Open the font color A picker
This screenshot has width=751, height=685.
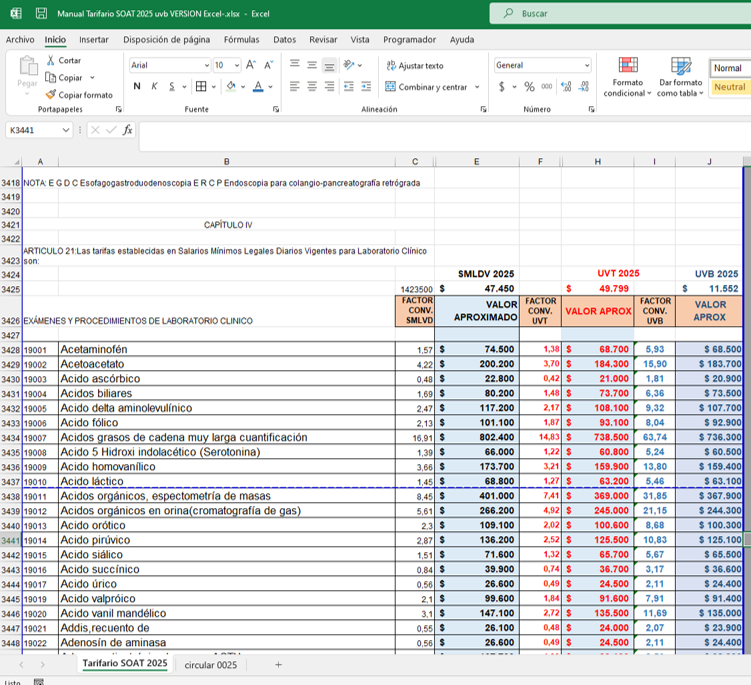257,87
